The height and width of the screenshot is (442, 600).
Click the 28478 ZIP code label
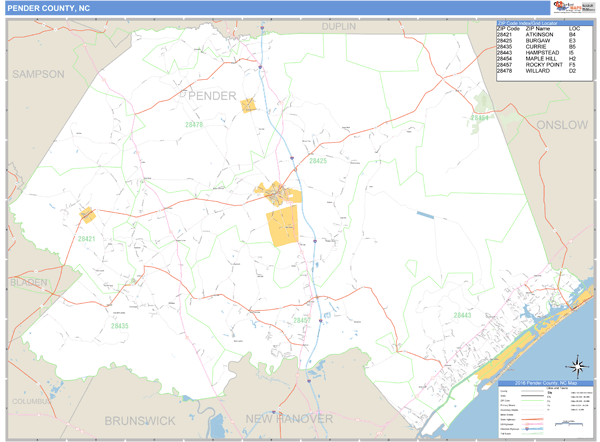click(x=194, y=125)
